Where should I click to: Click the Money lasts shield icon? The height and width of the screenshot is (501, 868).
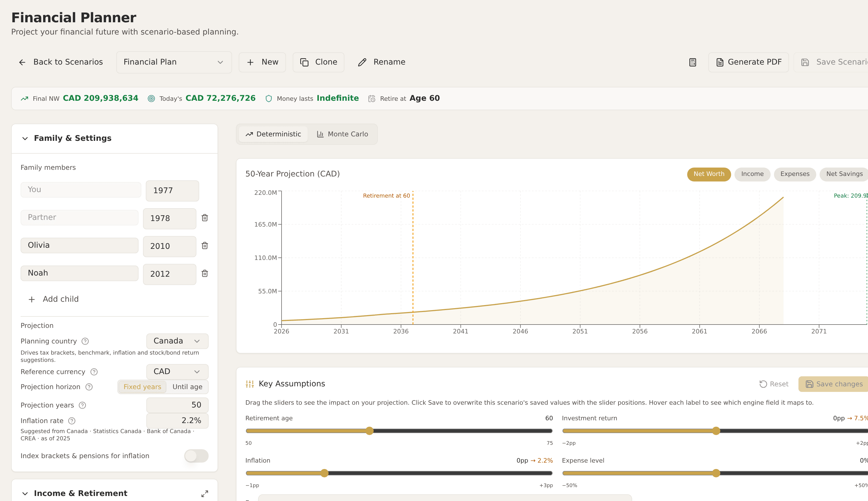tap(269, 99)
